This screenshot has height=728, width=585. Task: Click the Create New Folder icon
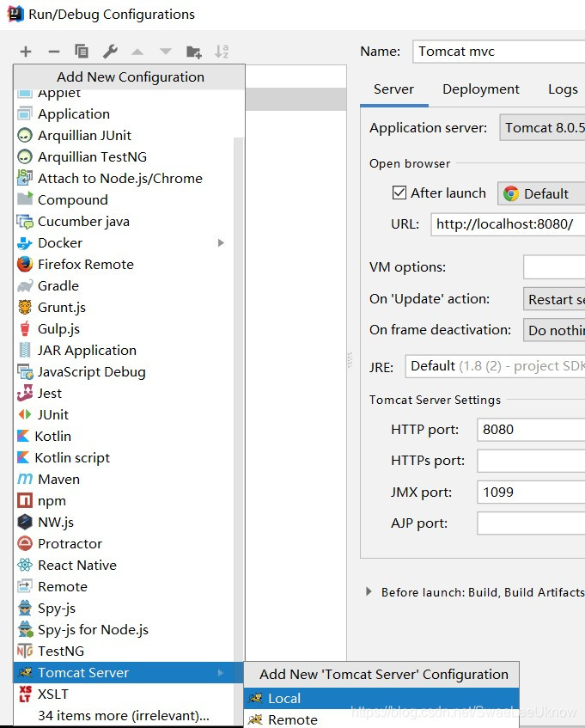tap(194, 52)
